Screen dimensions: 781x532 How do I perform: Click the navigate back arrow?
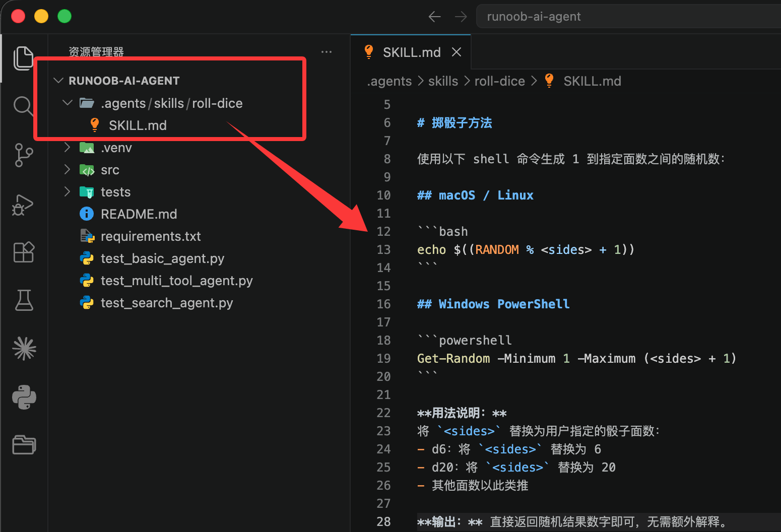pos(434,17)
